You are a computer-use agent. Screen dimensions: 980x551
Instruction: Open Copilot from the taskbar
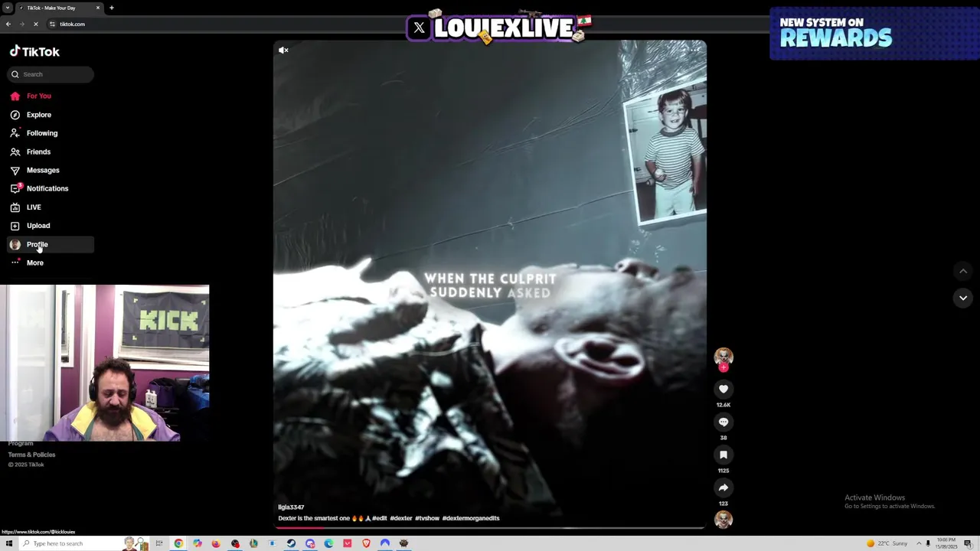[198, 543]
